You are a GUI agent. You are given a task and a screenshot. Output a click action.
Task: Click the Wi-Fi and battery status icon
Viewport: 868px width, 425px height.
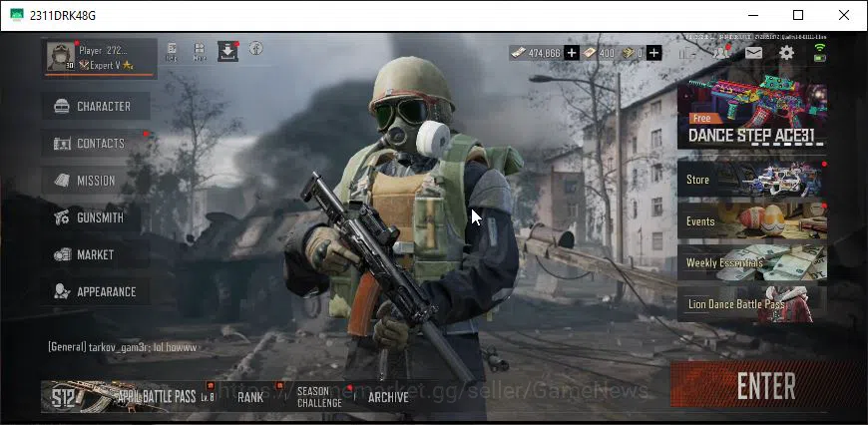point(820,53)
